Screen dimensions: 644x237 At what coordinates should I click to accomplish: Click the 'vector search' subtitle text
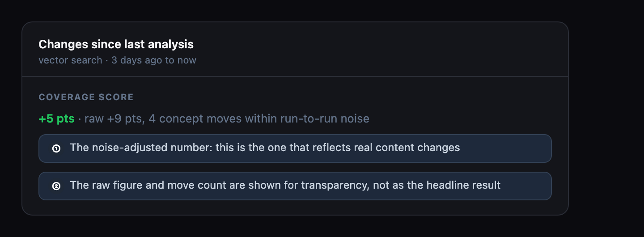pos(70,60)
